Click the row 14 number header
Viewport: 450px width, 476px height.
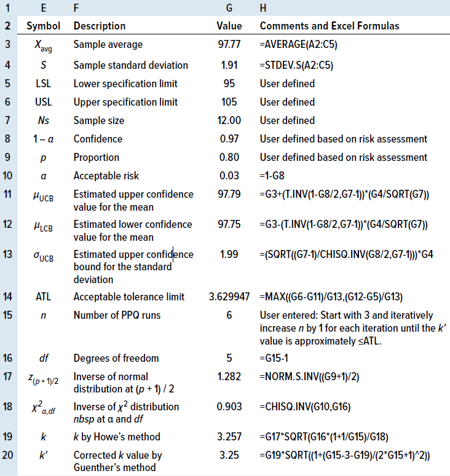[x=9, y=297]
